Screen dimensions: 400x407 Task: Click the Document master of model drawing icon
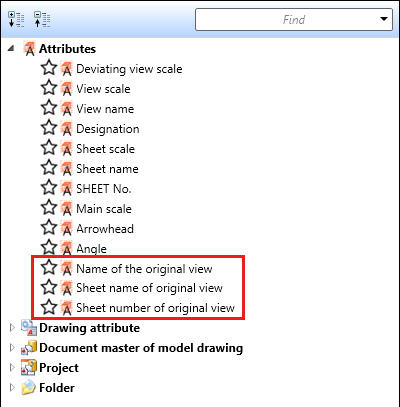pyautogui.click(x=29, y=348)
